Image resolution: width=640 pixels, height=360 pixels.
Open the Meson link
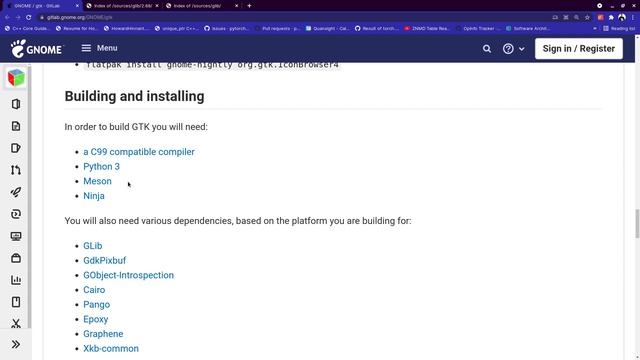(x=97, y=181)
